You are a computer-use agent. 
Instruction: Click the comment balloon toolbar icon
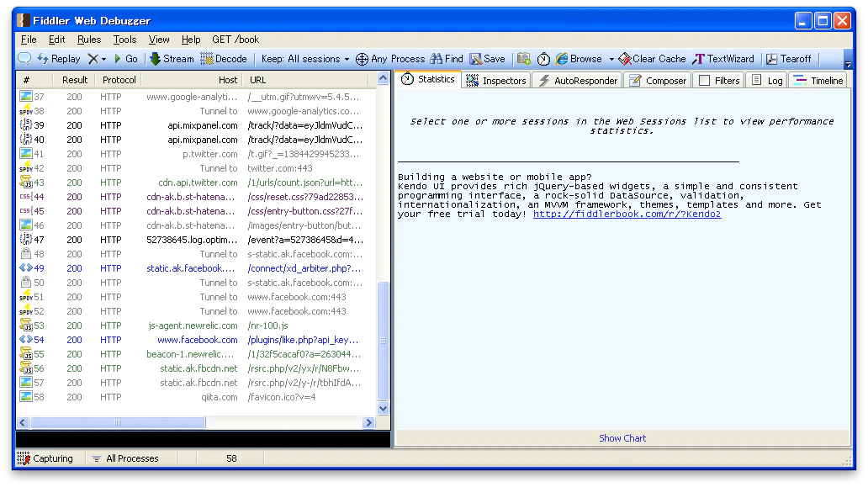click(24, 59)
